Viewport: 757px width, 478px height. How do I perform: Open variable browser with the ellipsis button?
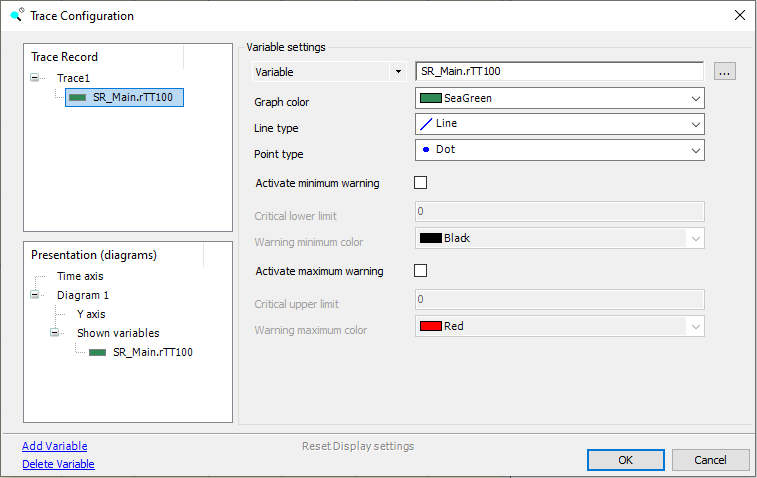[725, 72]
